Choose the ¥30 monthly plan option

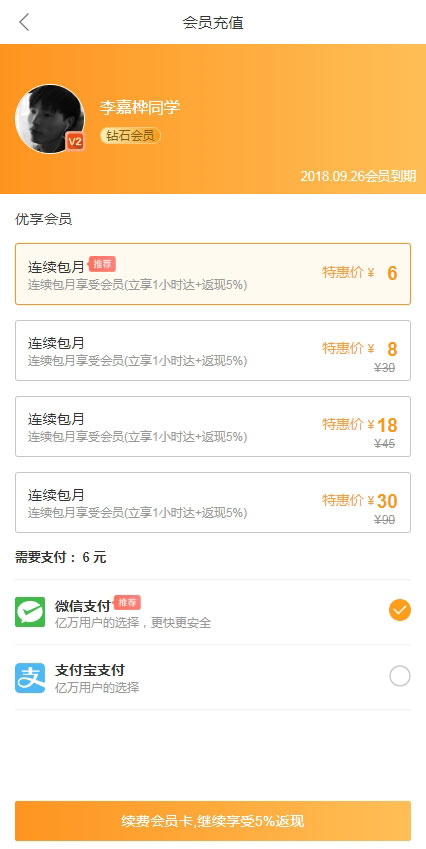(213, 502)
